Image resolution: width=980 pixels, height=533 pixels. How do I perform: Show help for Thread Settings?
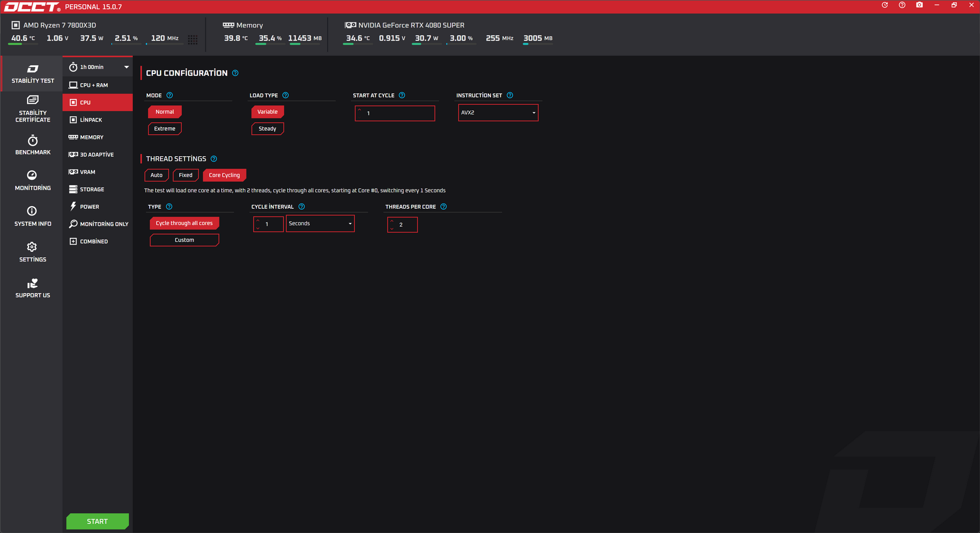coord(214,159)
